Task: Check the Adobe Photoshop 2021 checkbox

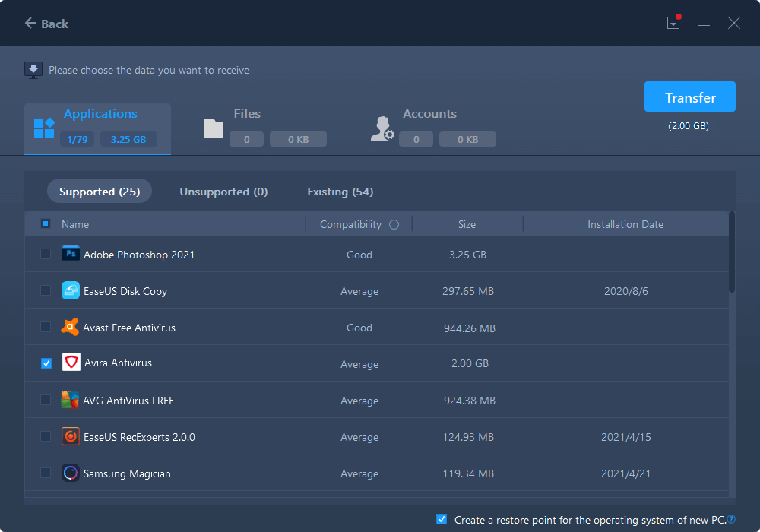Action: [x=46, y=254]
